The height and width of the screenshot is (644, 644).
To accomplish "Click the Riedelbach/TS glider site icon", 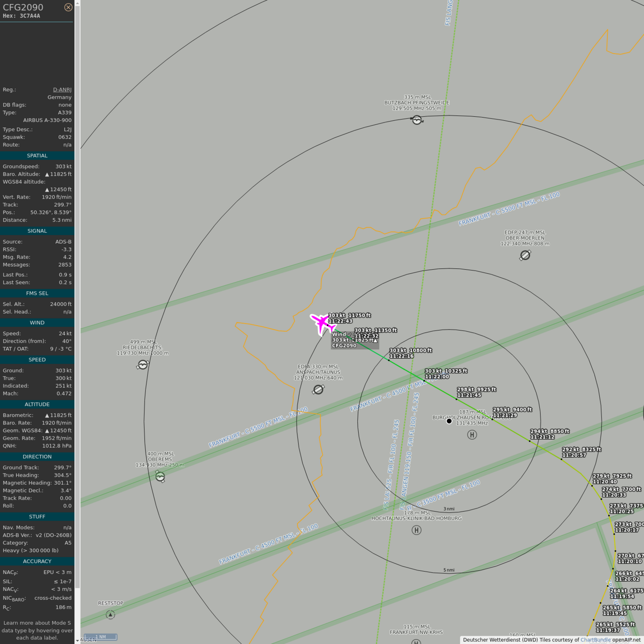I will [x=143, y=365].
